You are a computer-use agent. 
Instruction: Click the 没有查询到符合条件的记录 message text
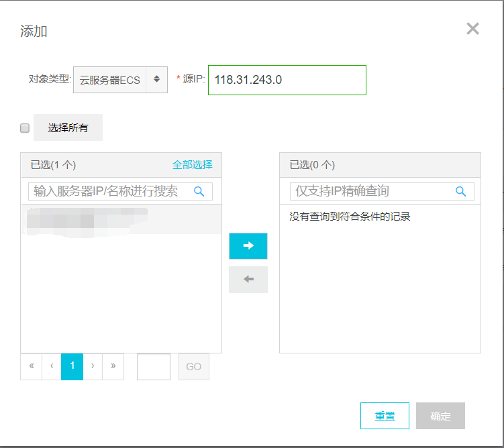[x=350, y=217]
